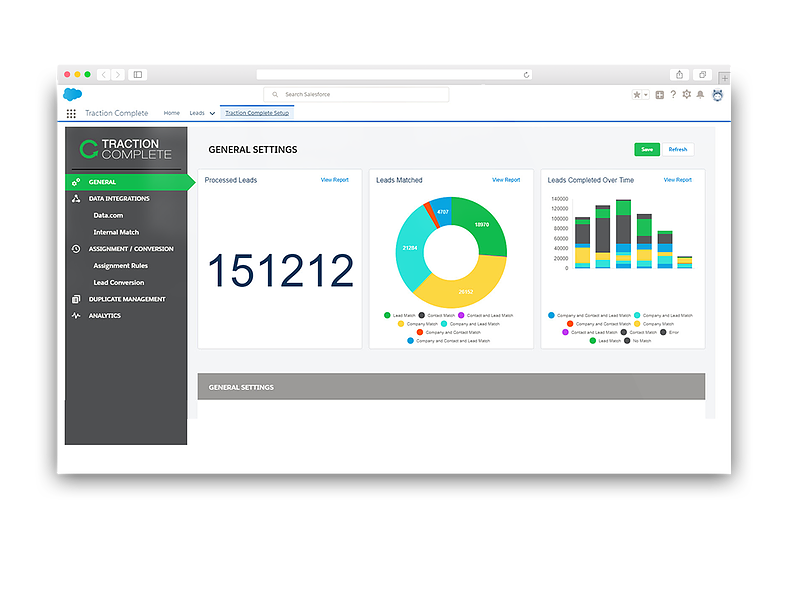Select DUPLICATE MANAGEMENT in the sidebar
The width and height of the screenshot is (792, 603).
[127, 299]
